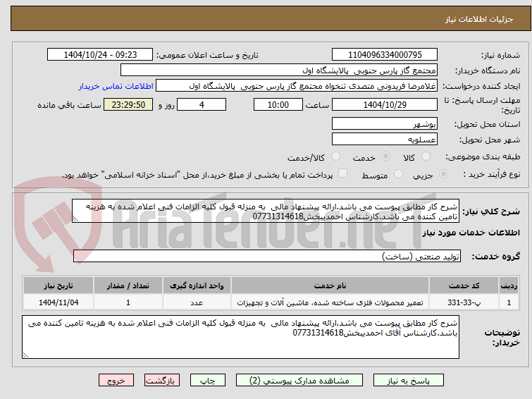Click the پاسخ به نیاز button
The width and height of the screenshot is (532, 399).
click(408, 381)
